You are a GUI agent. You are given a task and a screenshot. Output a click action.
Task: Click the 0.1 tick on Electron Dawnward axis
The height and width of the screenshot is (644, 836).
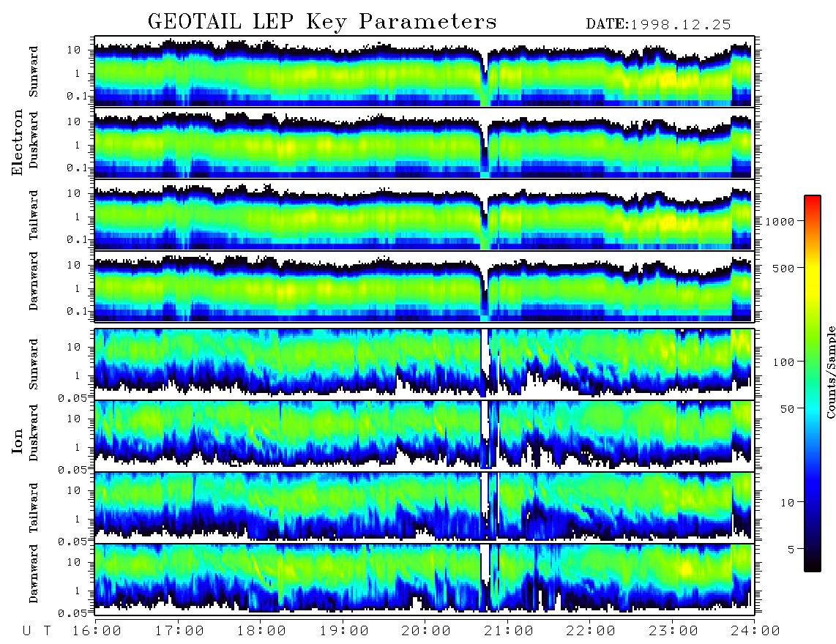(x=78, y=311)
